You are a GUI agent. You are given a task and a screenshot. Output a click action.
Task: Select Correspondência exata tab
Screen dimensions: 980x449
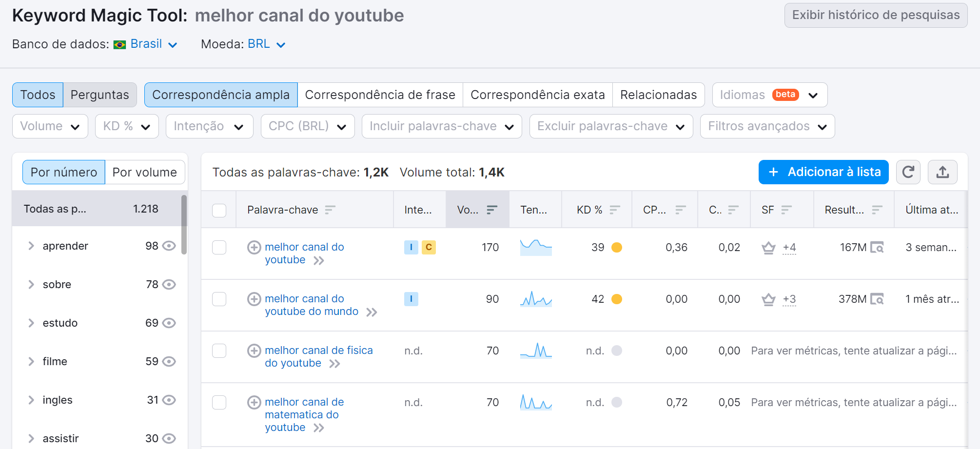coord(538,95)
